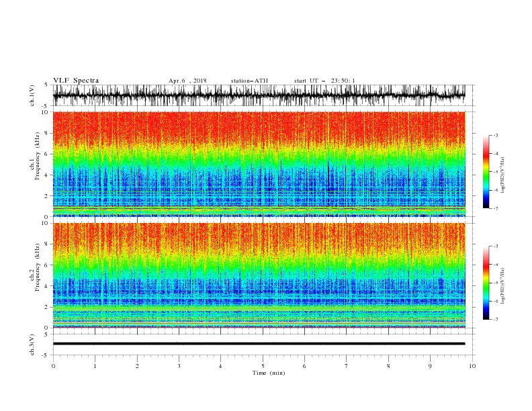Click the ch.2 frequency tick "6"

(x=46, y=265)
